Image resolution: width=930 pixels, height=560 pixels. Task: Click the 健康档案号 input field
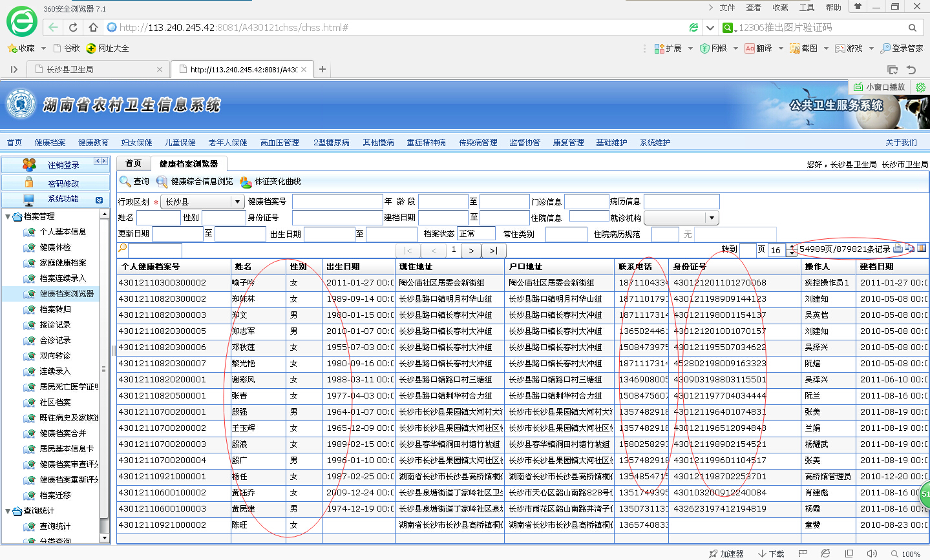(337, 202)
